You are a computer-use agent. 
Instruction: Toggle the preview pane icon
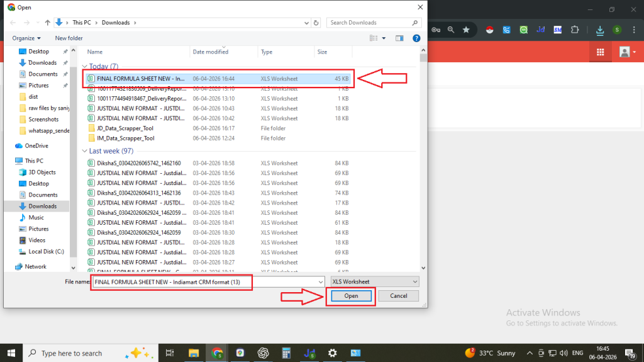399,38
